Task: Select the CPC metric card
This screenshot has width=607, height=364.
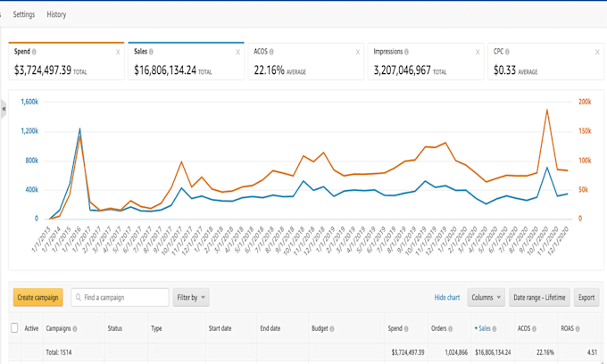Action: 545,62
